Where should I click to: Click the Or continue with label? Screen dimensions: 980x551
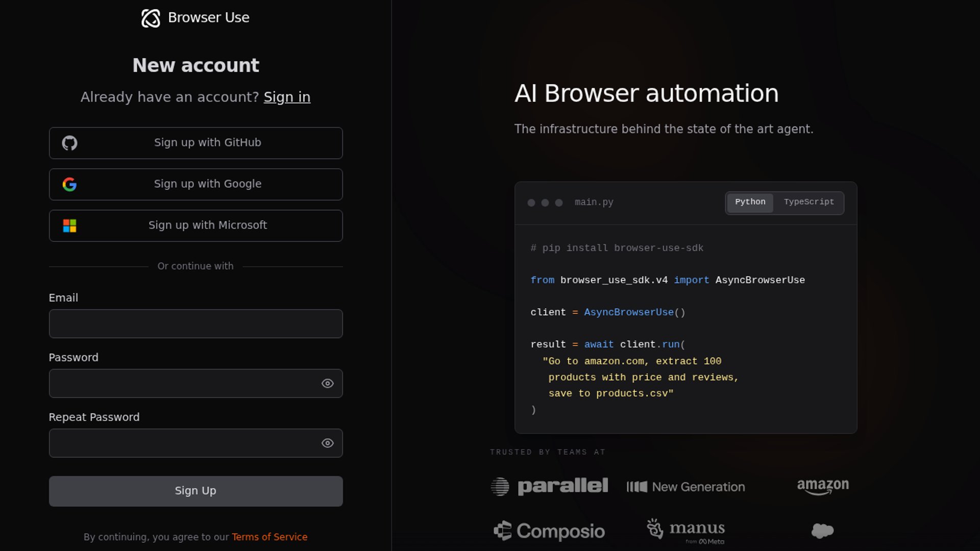pyautogui.click(x=195, y=266)
